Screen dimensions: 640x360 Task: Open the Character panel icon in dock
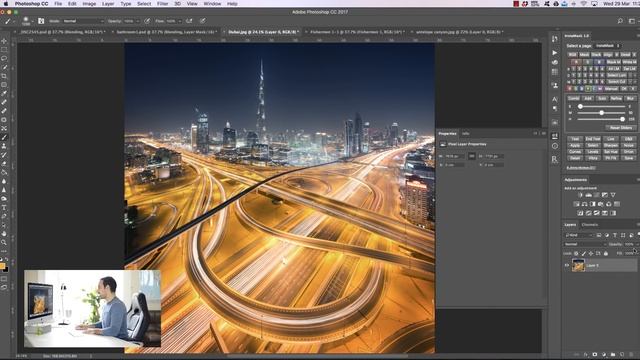(555, 99)
